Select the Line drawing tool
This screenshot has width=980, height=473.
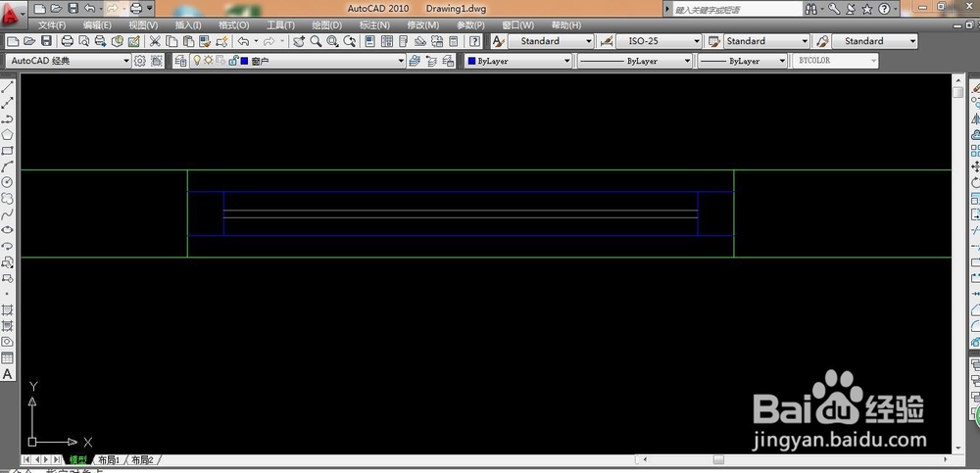coord(8,87)
